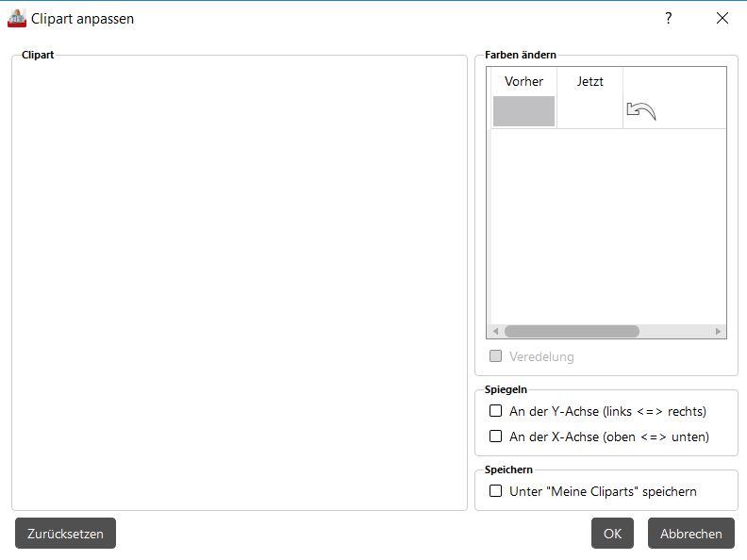This screenshot has height=560, width=747.
Task: Click the Zurücksetzen button
Action: click(65, 534)
